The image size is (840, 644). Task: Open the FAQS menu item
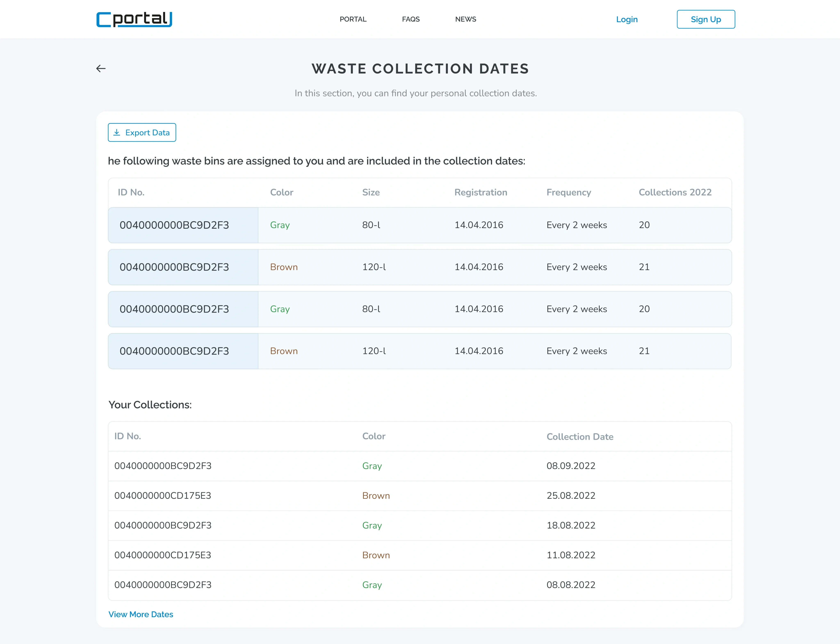(x=410, y=19)
